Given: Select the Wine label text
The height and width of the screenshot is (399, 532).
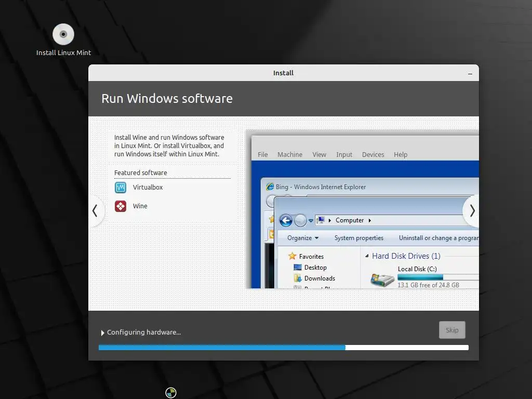Looking at the screenshot, I should pos(140,206).
